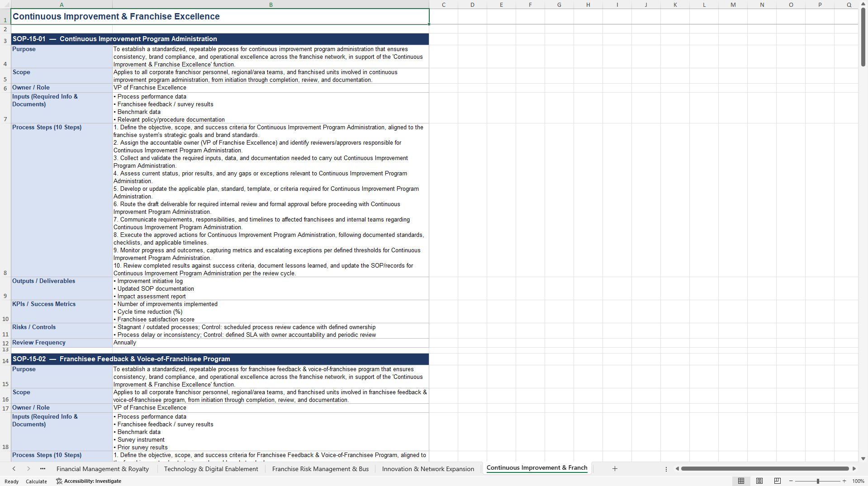
Task: Open sheet tab bar options menu
Action: (x=666, y=469)
